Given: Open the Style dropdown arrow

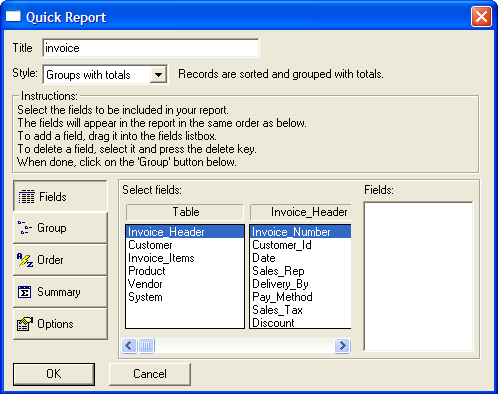Looking at the screenshot, I should (x=158, y=74).
